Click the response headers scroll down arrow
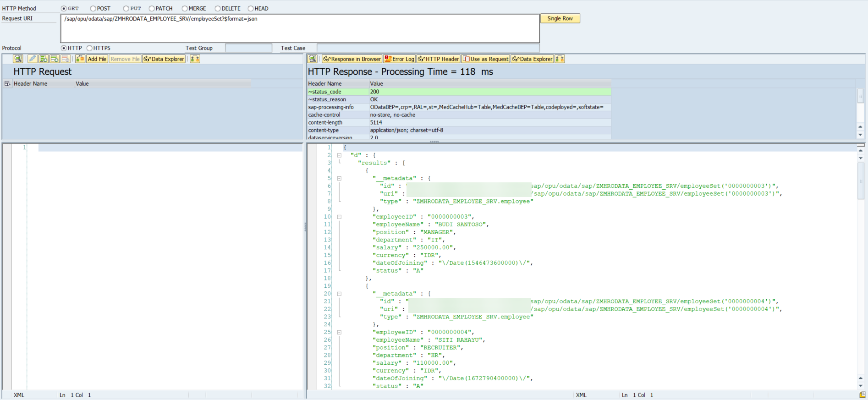868x400 pixels. (x=860, y=135)
